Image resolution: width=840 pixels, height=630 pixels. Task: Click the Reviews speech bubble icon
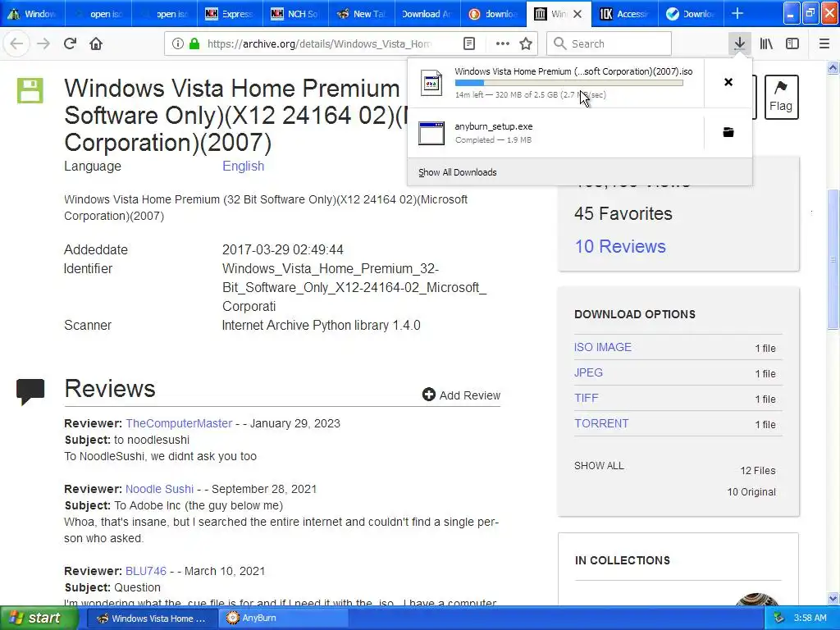(x=30, y=391)
